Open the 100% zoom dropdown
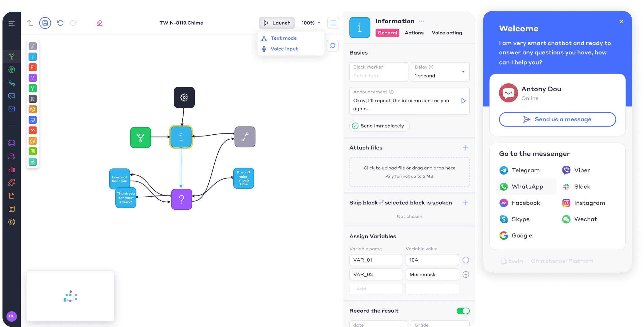 click(311, 23)
